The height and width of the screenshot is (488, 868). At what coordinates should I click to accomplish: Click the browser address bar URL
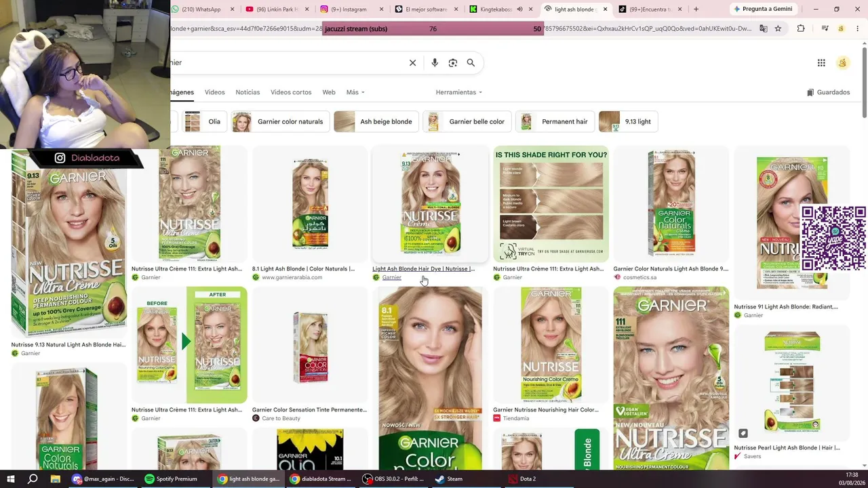[x=461, y=28]
